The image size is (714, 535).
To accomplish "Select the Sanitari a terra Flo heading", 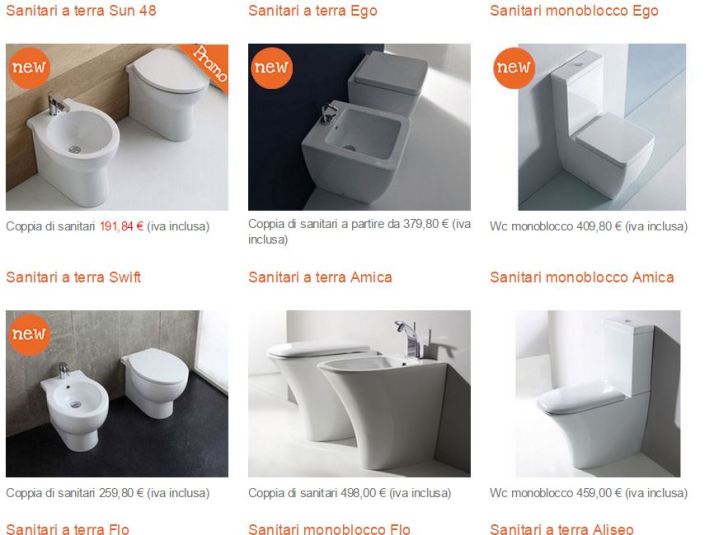I will click(x=67, y=529).
